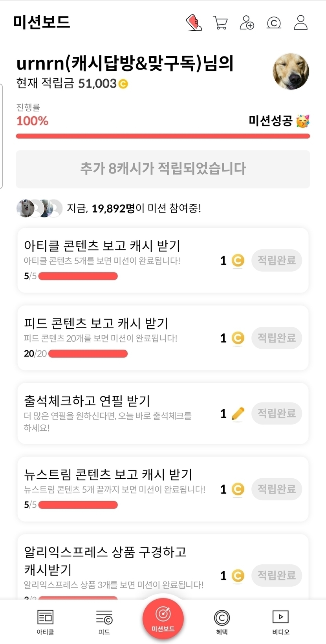The width and height of the screenshot is (326, 644).
Task: Tap the 추가 8캐시가 적립되었습니다 banner
Action: [163, 169]
